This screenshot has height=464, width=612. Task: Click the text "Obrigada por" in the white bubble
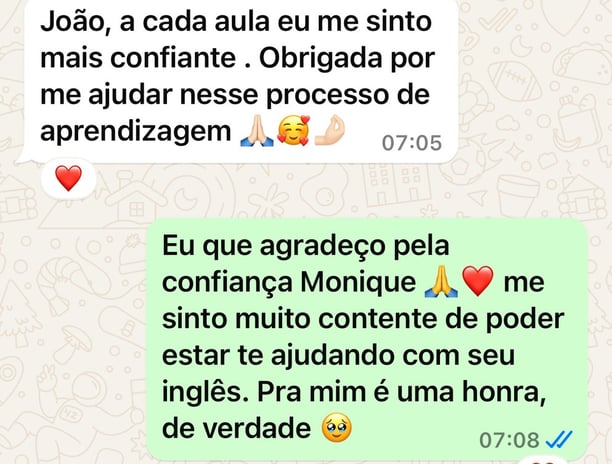tap(347, 59)
